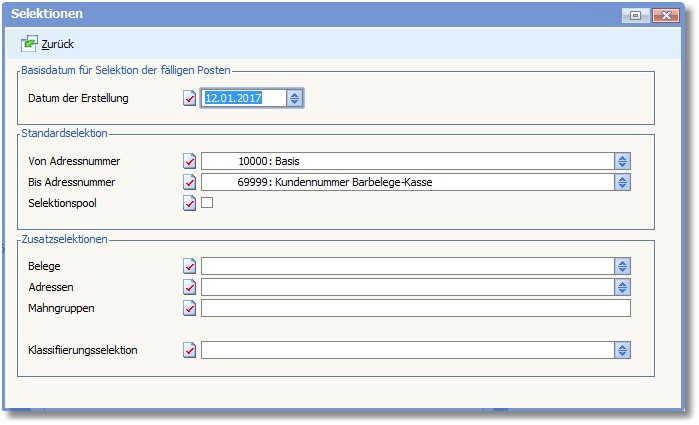Image resolution: width=699 pixels, height=425 pixels.
Task: Click check icon beside Bis Adressnummer
Action: 190,182
